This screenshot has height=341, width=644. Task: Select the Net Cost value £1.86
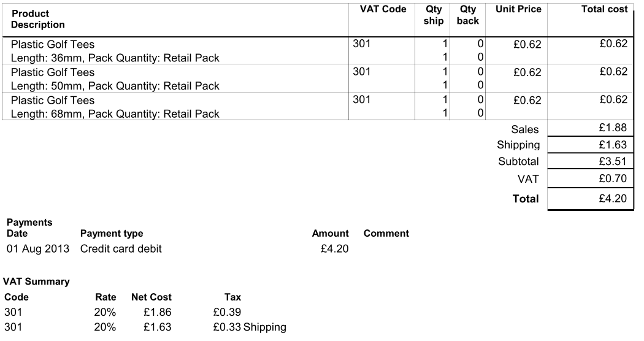pyautogui.click(x=157, y=312)
